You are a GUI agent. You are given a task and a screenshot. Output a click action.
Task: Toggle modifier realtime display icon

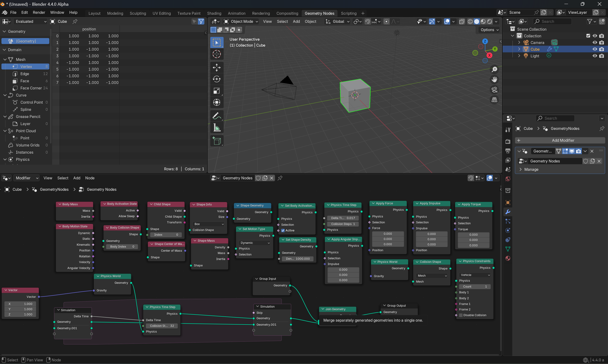572,151
